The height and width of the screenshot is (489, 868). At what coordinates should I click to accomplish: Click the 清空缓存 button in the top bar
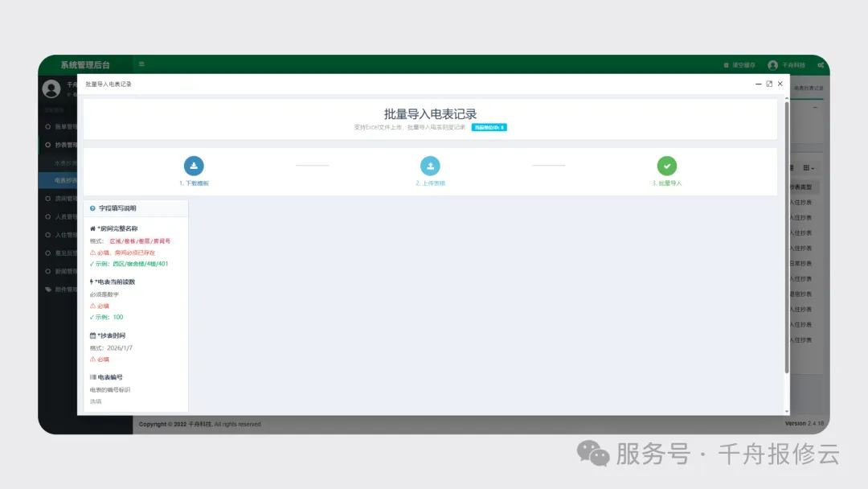pos(745,65)
